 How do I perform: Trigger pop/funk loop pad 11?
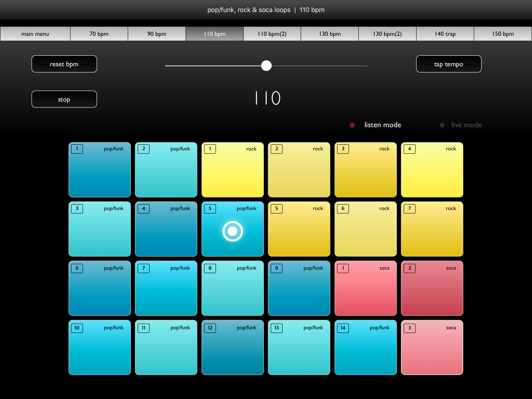(x=166, y=348)
